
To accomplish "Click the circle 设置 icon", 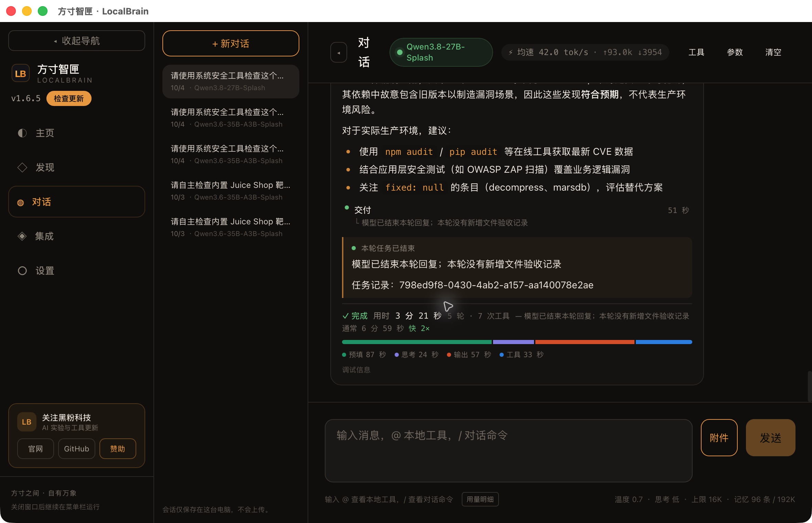I will coord(22,271).
